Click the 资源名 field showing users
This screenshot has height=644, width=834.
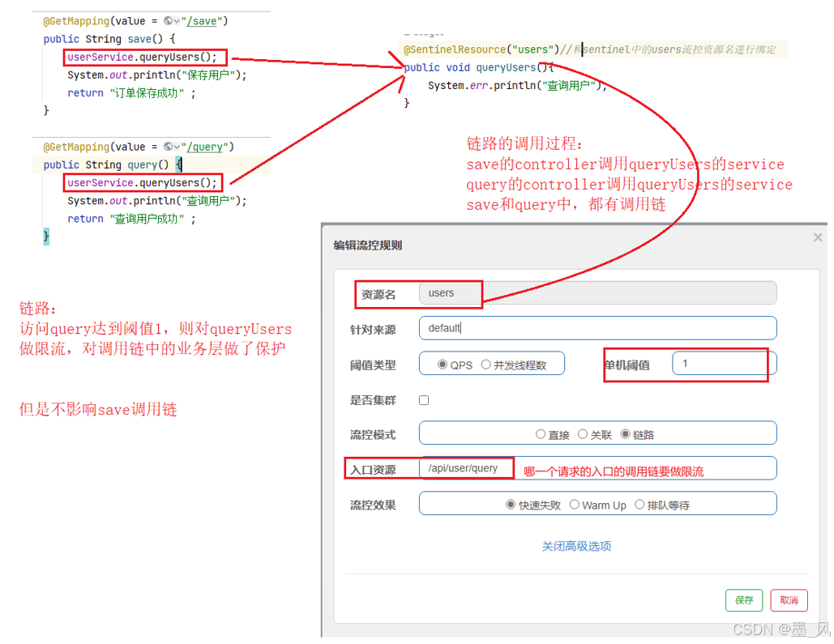(x=598, y=293)
